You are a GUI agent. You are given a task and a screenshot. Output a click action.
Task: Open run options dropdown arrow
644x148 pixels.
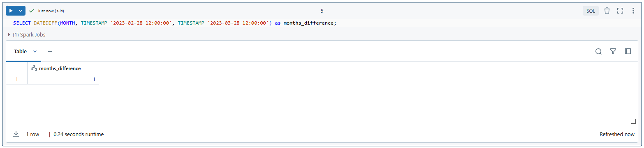(x=21, y=11)
